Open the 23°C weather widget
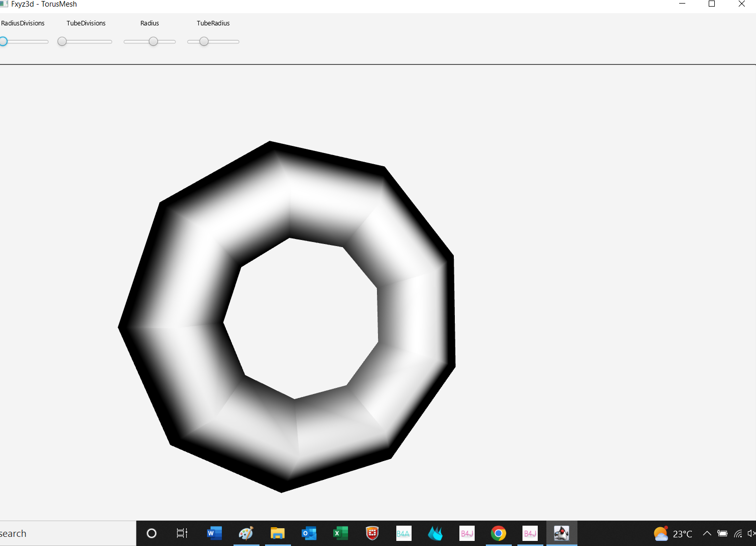Viewport: 756px width, 546px height. coord(673,533)
